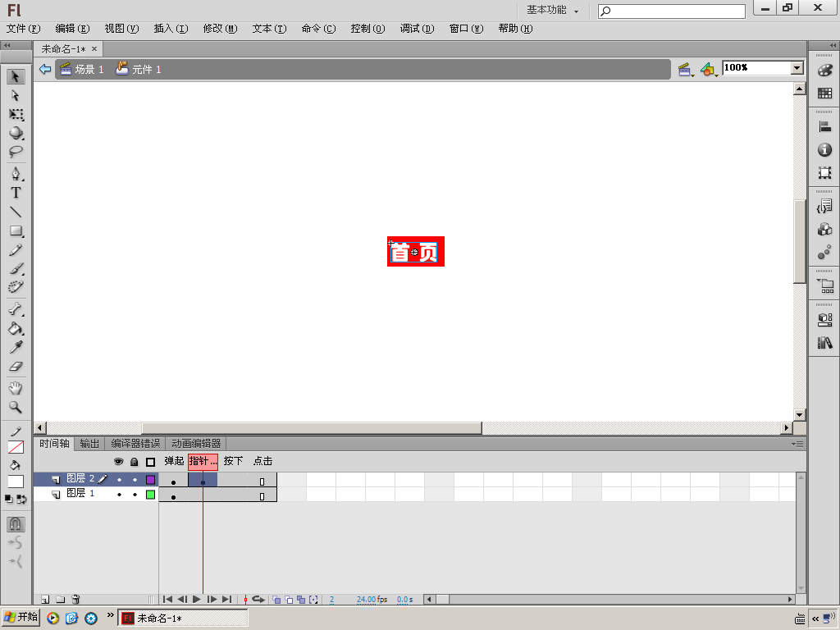Click the search input field
The image size is (840, 630).
click(x=672, y=11)
